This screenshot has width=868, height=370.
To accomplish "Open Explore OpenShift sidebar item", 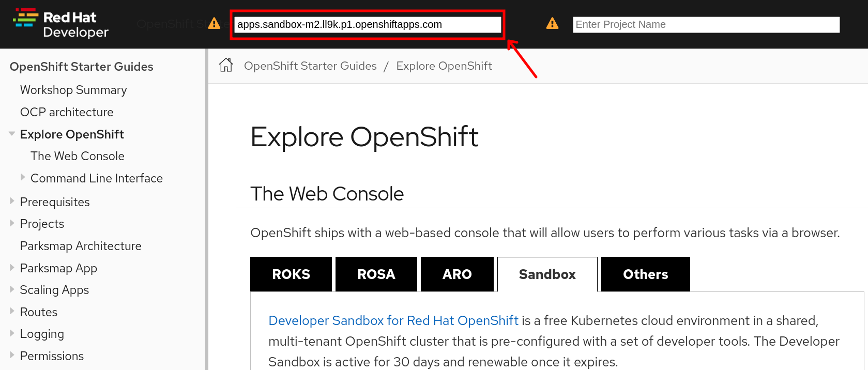I will point(72,134).
